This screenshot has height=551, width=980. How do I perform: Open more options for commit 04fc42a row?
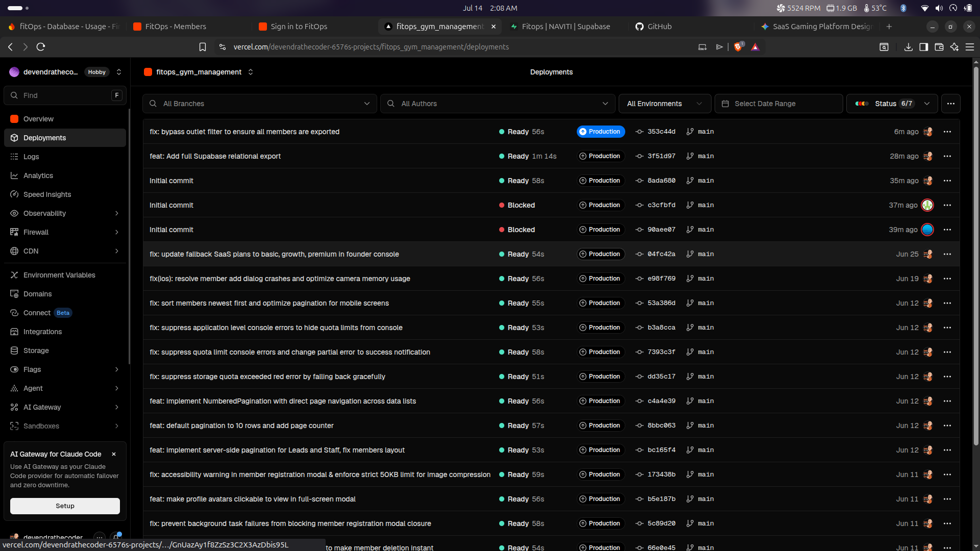tap(947, 254)
